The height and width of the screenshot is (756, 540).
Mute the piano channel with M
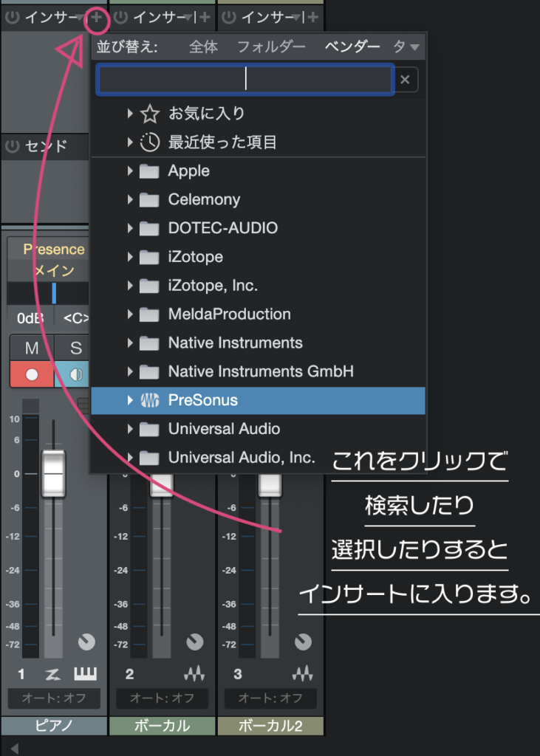[31, 348]
